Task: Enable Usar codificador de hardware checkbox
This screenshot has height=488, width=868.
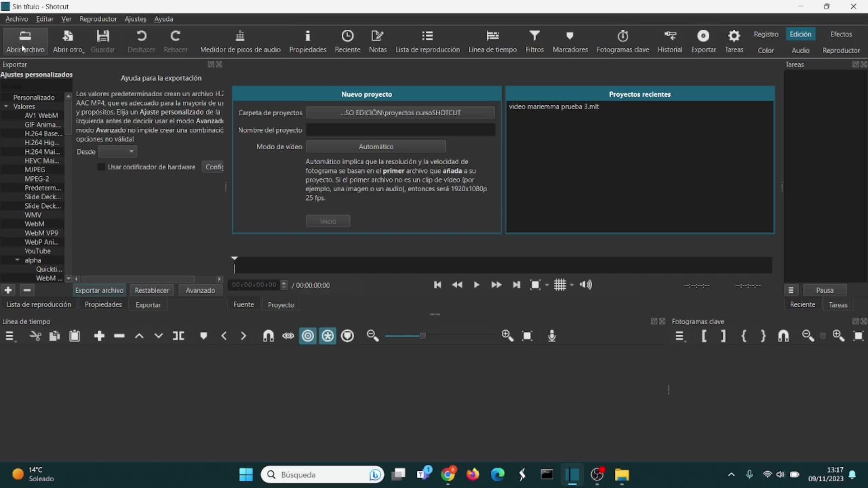Action: click(x=101, y=167)
